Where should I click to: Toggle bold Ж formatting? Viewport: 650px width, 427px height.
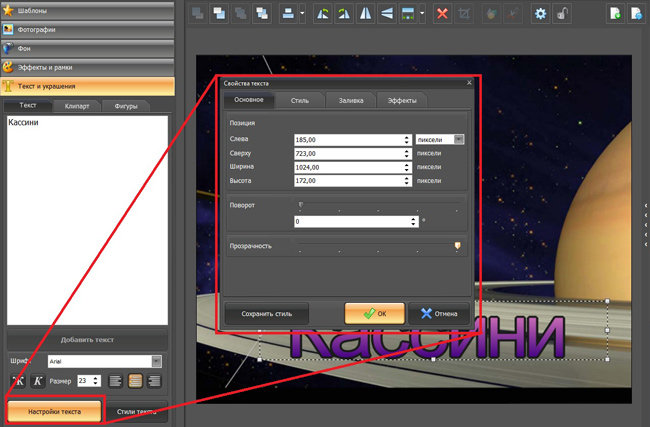click(18, 381)
